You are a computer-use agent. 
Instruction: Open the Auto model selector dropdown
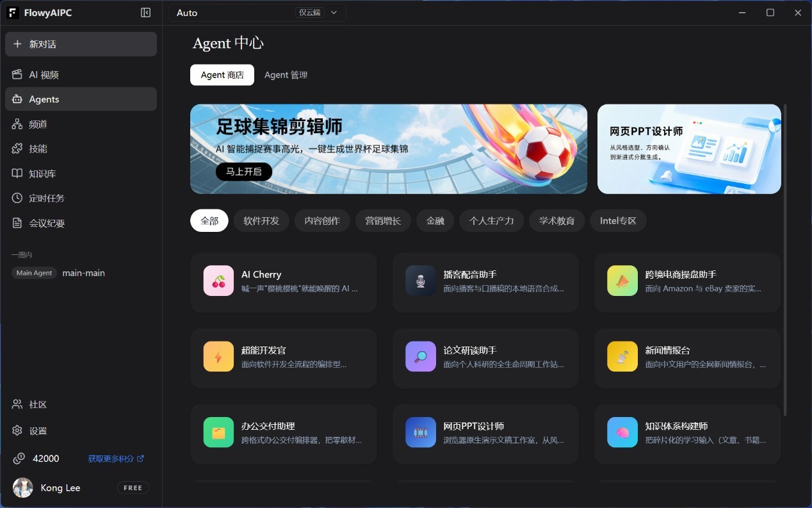[x=257, y=13]
